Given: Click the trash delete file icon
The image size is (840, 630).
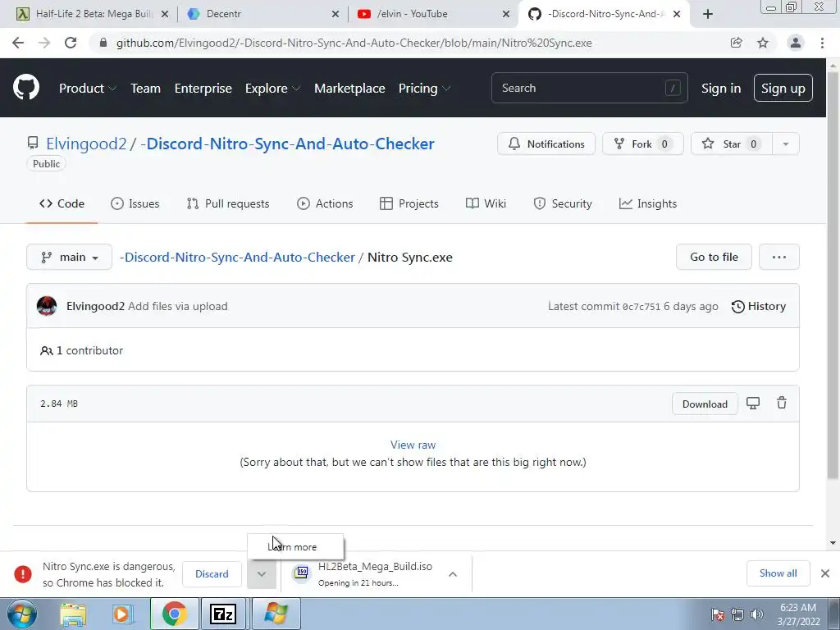Looking at the screenshot, I should (x=782, y=404).
